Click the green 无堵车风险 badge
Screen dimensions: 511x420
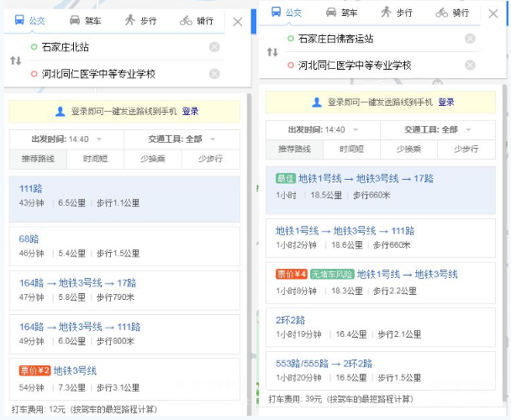coord(332,275)
